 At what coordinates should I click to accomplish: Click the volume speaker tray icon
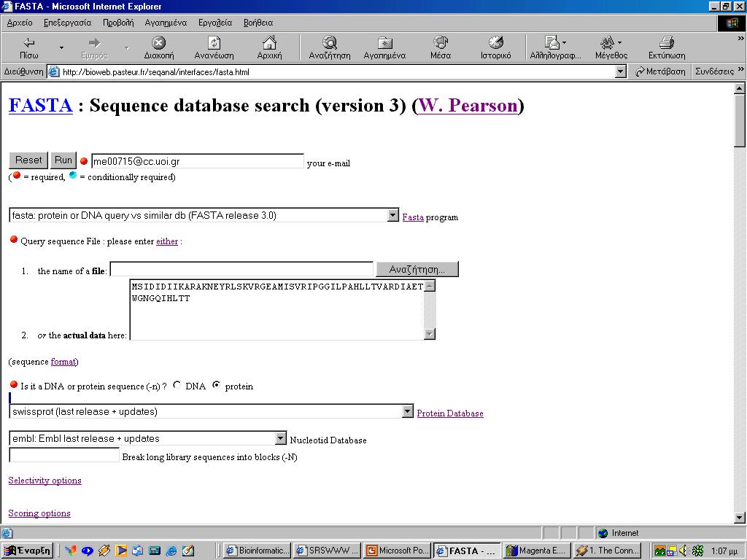(x=684, y=551)
